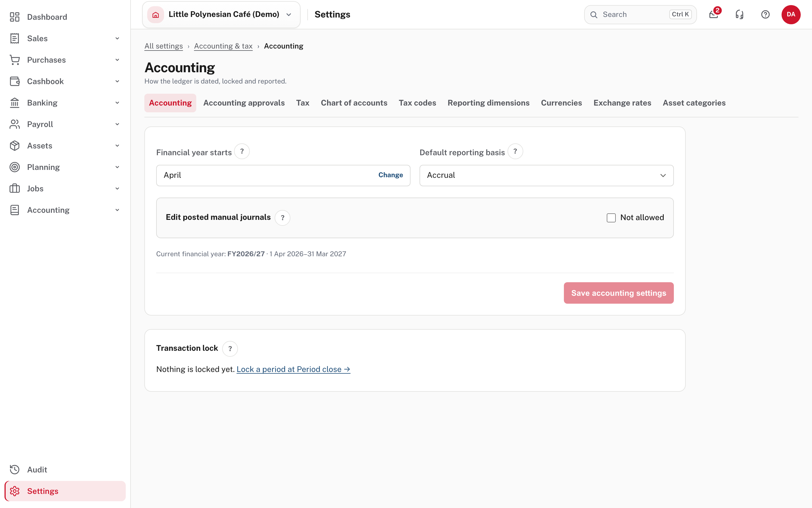
Task: Switch to the Chart of accounts tab
Action: point(354,103)
